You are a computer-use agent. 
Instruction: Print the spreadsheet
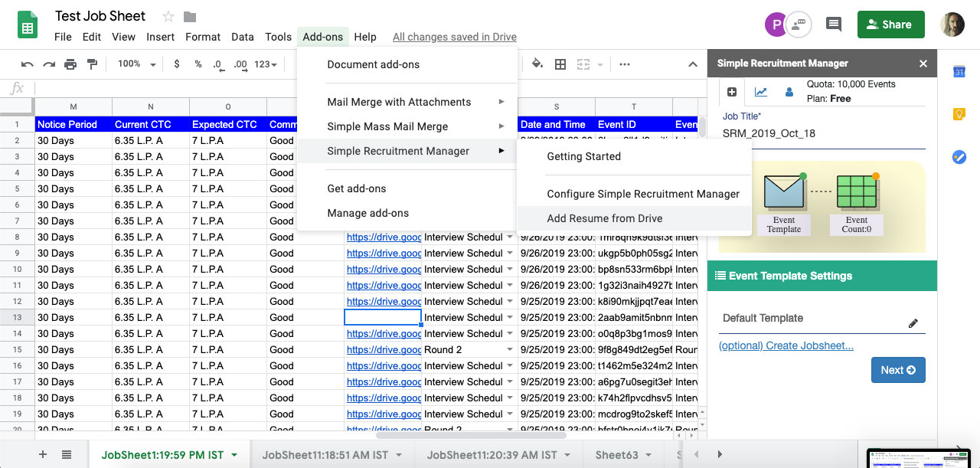pyautogui.click(x=70, y=64)
